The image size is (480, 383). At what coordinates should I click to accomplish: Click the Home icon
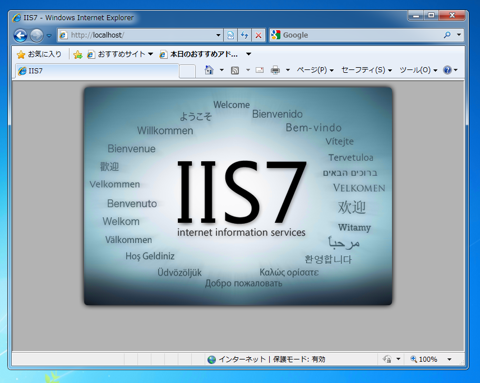click(209, 70)
